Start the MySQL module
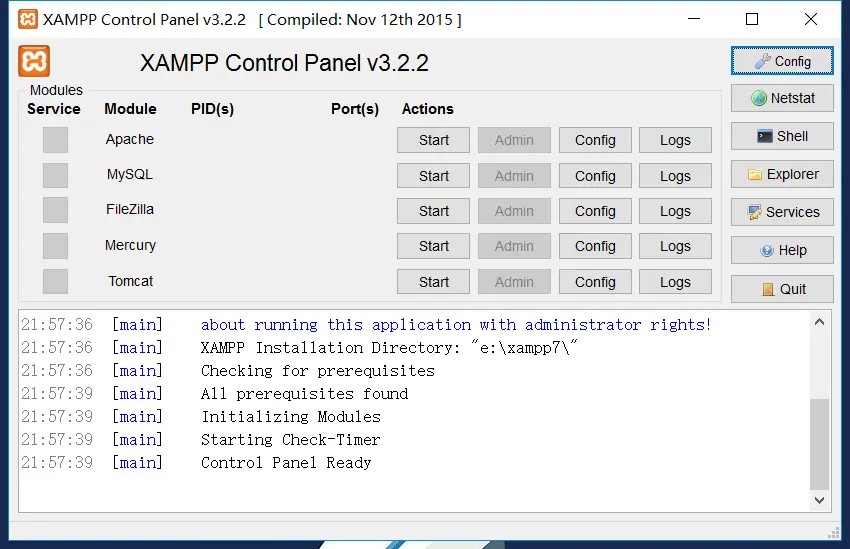The height and width of the screenshot is (549, 850). coord(433,176)
